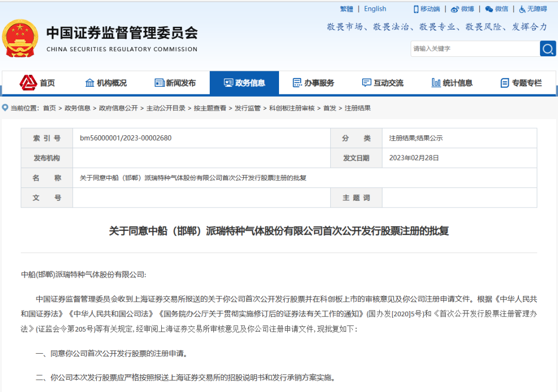Image resolution: width=558 pixels, height=392 pixels.
Task: Open the 办事服务 navigation tab
Action: pos(314,83)
